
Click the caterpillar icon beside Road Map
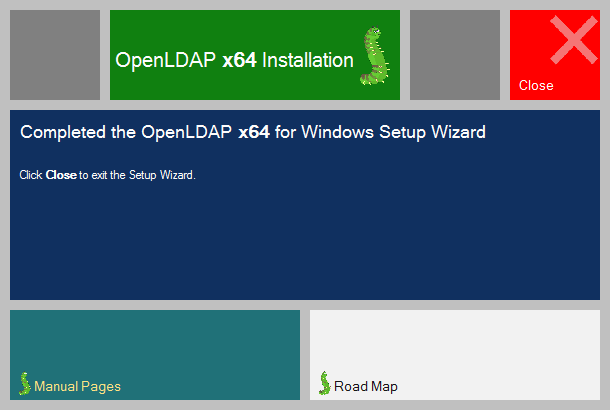pos(325,383)
